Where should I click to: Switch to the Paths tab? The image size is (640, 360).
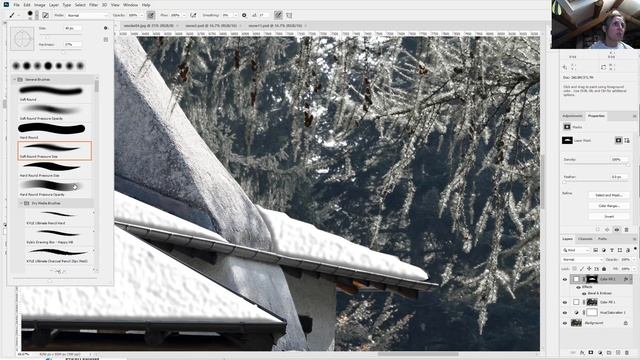(x=602, y=239)
